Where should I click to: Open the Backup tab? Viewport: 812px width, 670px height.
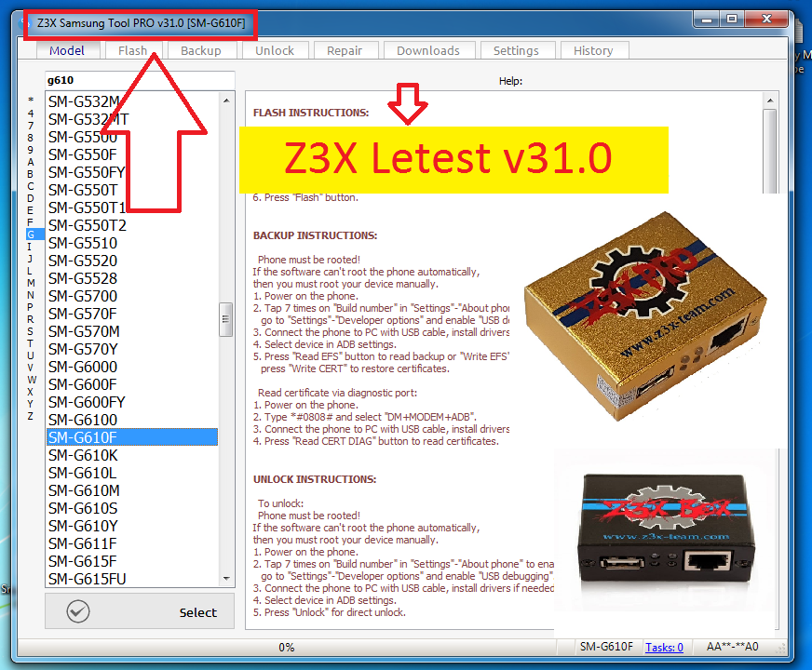pyautogui.click(x=201, y=51)
